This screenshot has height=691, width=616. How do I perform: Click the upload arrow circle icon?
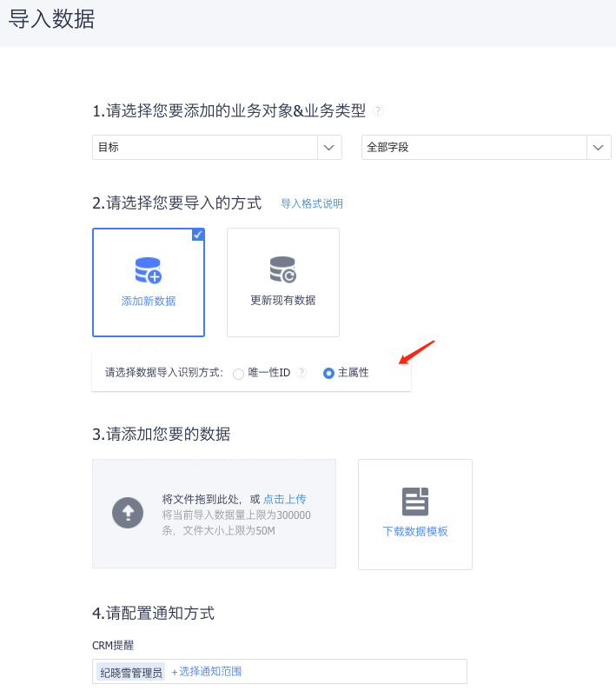(128, 513)
